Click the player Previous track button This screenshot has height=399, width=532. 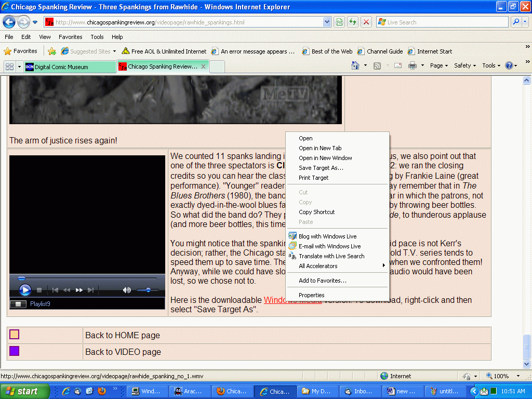[x=55, y=290]
